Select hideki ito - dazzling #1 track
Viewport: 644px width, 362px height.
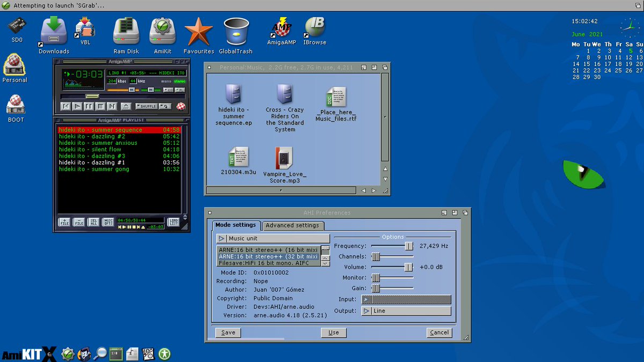[119, 162]
